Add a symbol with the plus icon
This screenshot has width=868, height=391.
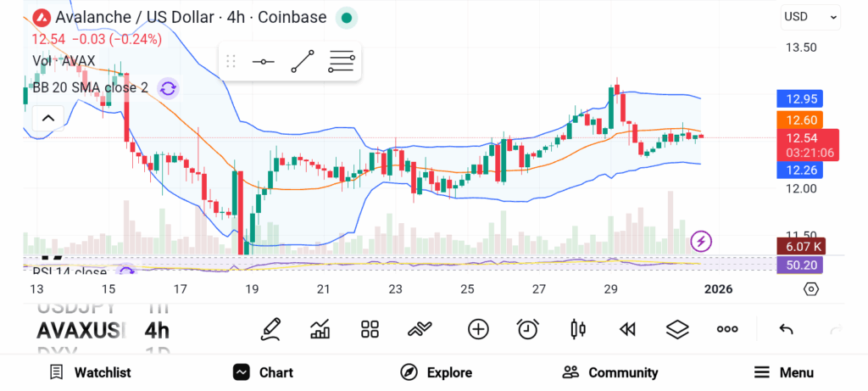(x=478, y=329)
